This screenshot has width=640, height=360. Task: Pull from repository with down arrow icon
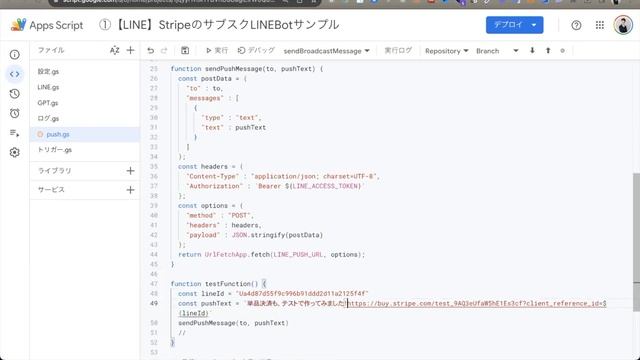[x=532, y=51]
